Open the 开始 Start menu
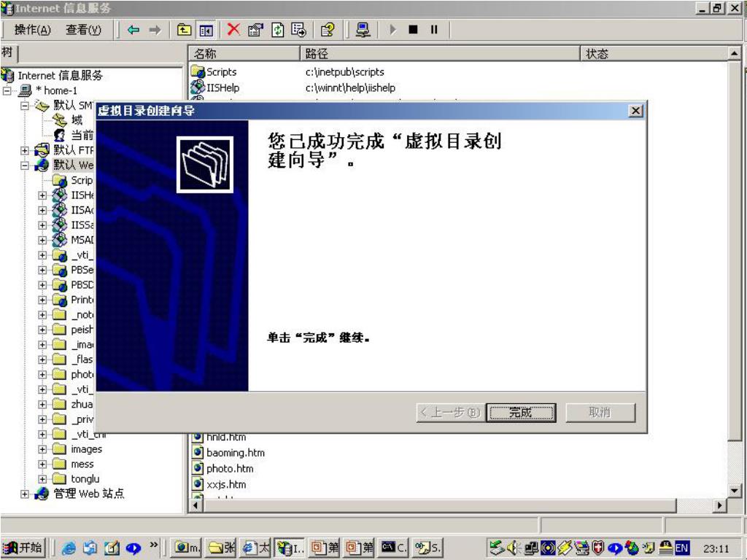 pos(24,548)
